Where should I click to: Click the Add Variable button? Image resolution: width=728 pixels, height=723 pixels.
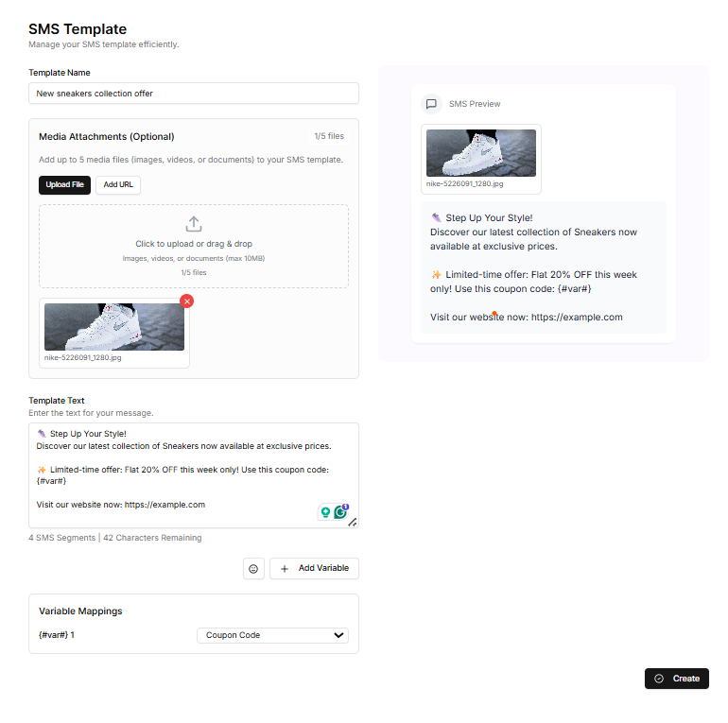coord(314,569)
